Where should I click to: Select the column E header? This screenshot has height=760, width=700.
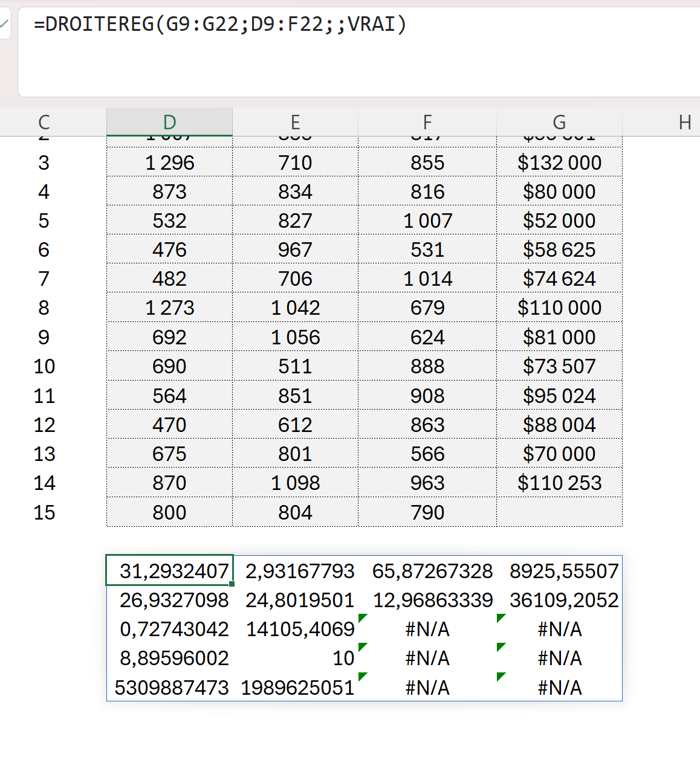(295, 122)
